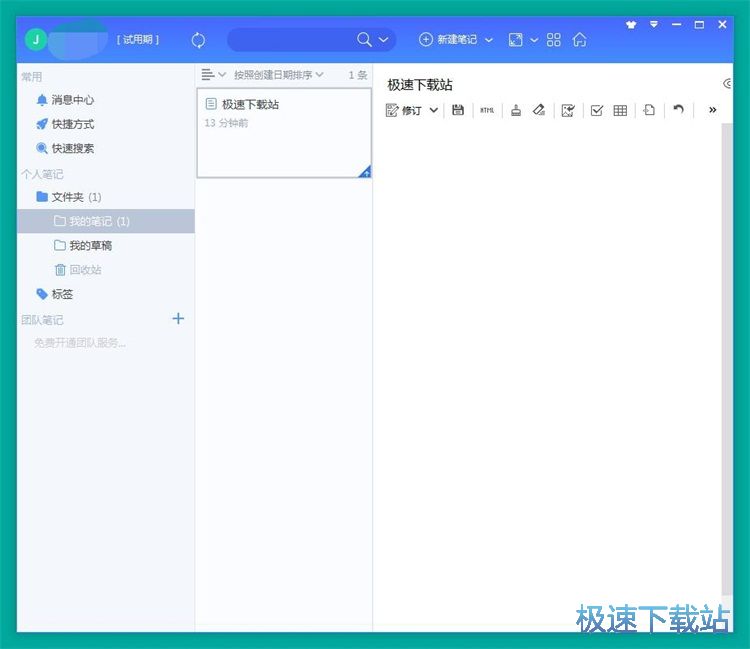Screen dimensions: 750x649
Task: Expand the 修订 dropdown arrow
Action: [433, 110]
